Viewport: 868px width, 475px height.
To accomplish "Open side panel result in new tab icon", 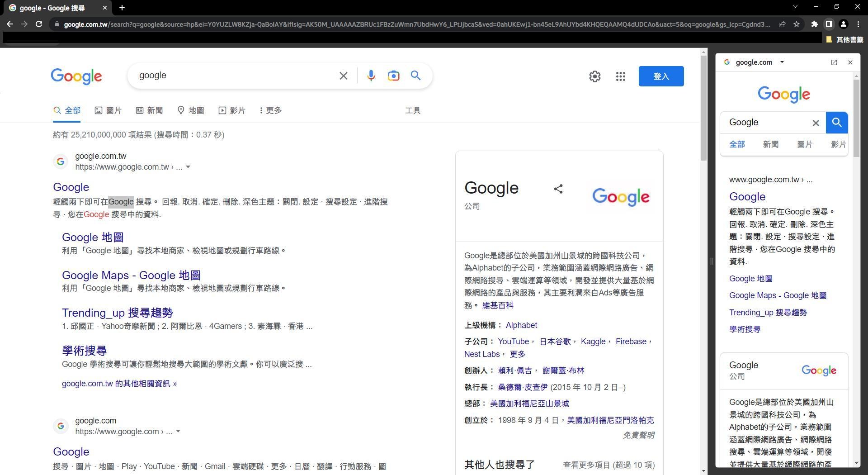I will pyautogui.click(x=834, y=62).
